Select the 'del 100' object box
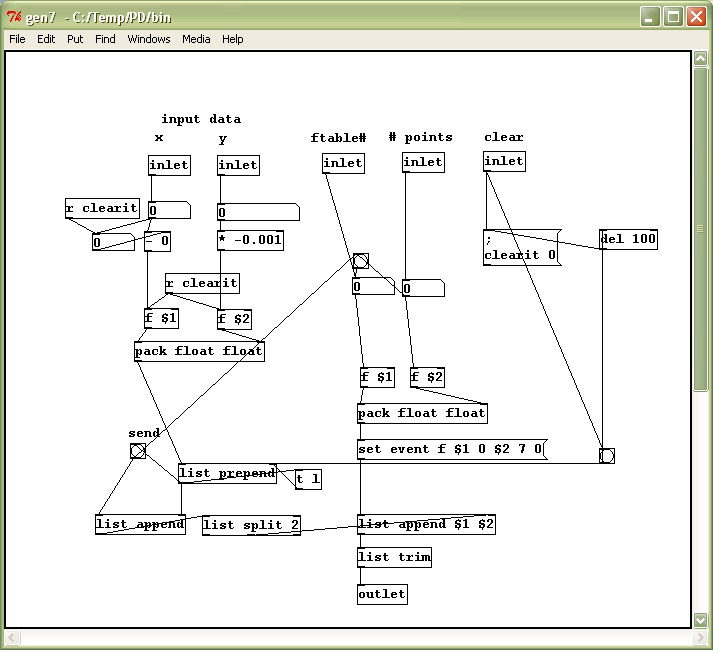 [628, 239]
